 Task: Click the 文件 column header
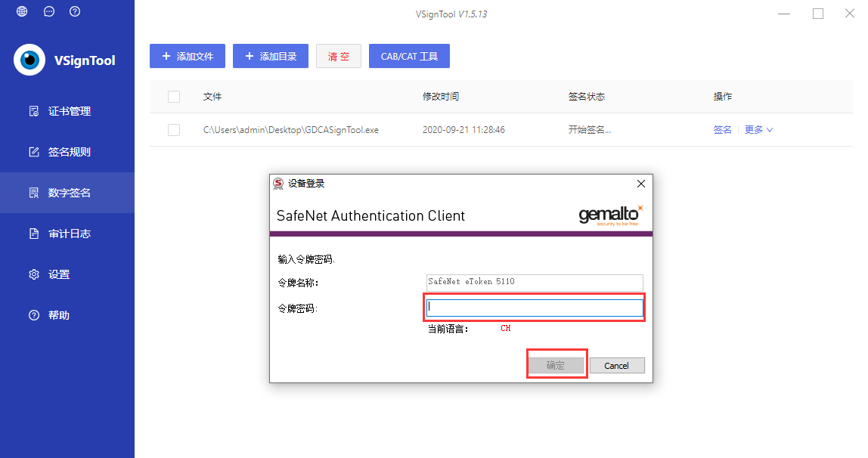point(212,97)
